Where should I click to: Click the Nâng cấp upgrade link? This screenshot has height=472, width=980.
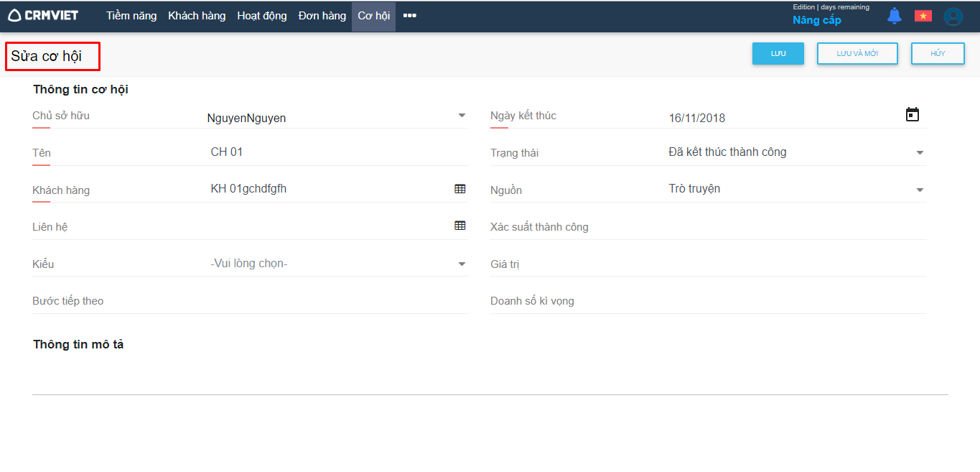(817, 20)
